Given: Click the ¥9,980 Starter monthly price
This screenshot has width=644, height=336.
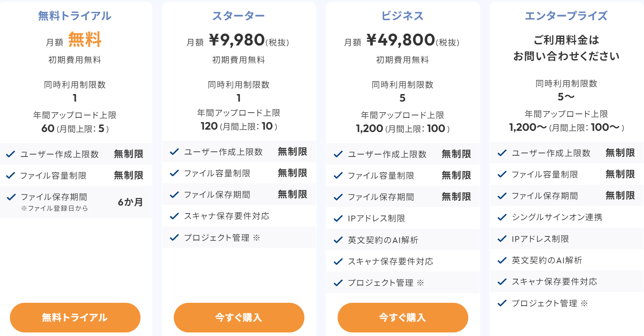Looking at the screenshot, I should [237, 40].
